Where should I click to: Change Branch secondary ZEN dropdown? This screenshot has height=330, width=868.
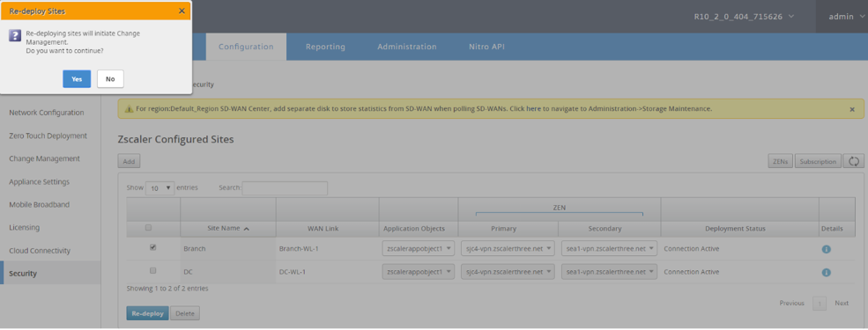pos(610,249)
